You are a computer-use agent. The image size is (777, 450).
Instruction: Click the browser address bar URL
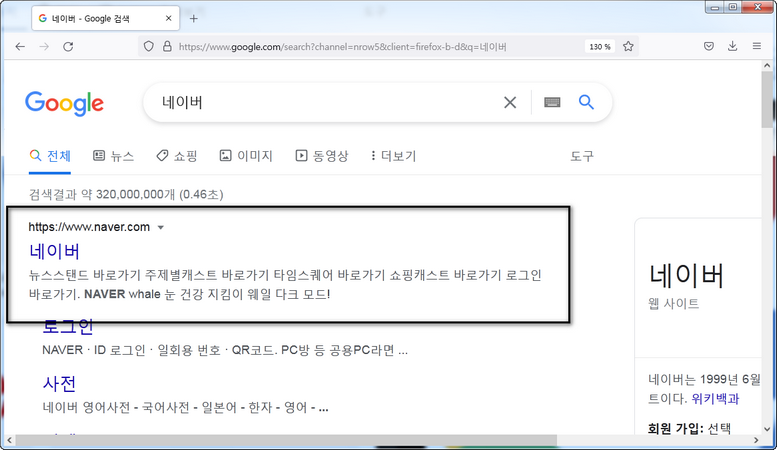tap(343, 47)
